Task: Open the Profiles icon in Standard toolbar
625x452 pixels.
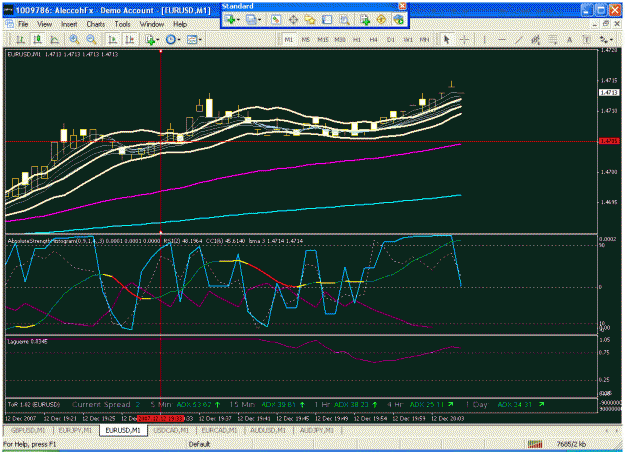Action: pyautogui.click(x=251, y=19)
